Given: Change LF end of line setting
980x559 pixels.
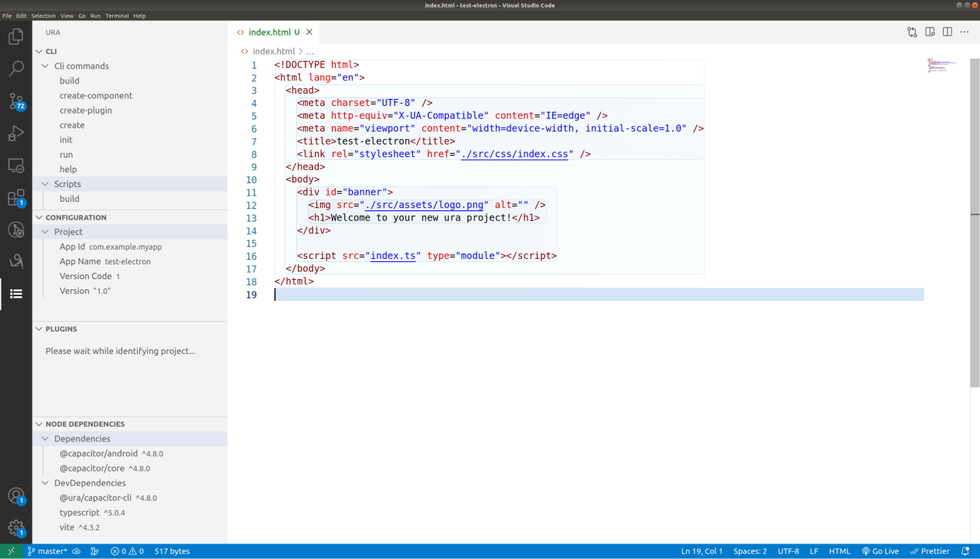Looking at the screenshot, I should (814, 551).
